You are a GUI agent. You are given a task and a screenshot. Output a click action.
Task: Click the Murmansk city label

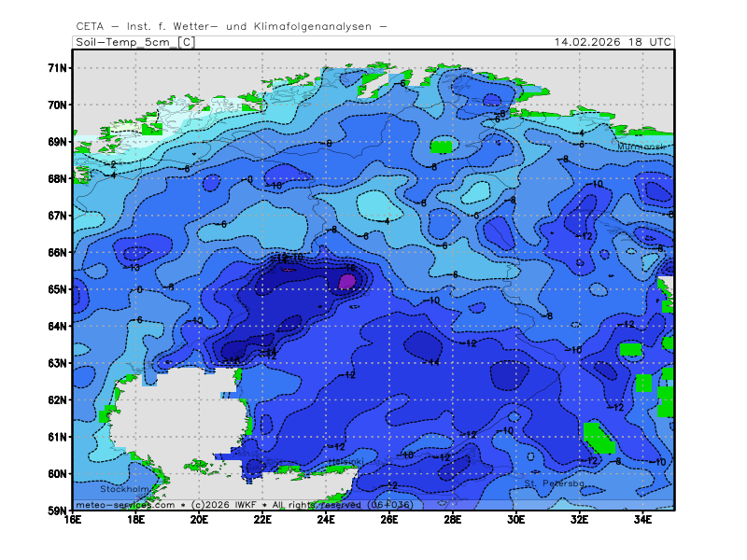click(641, 147)
